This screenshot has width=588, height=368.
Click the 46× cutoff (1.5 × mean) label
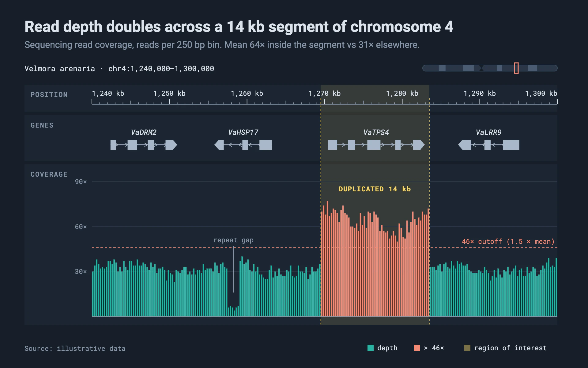point(508,242)
